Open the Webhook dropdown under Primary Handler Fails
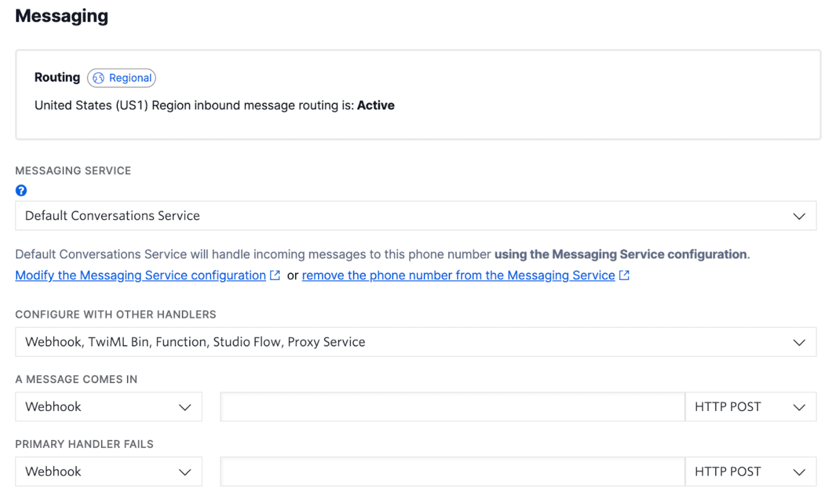The height and width of the screenshot is (504, 837). pyautogui.click(x=109, y=471)
